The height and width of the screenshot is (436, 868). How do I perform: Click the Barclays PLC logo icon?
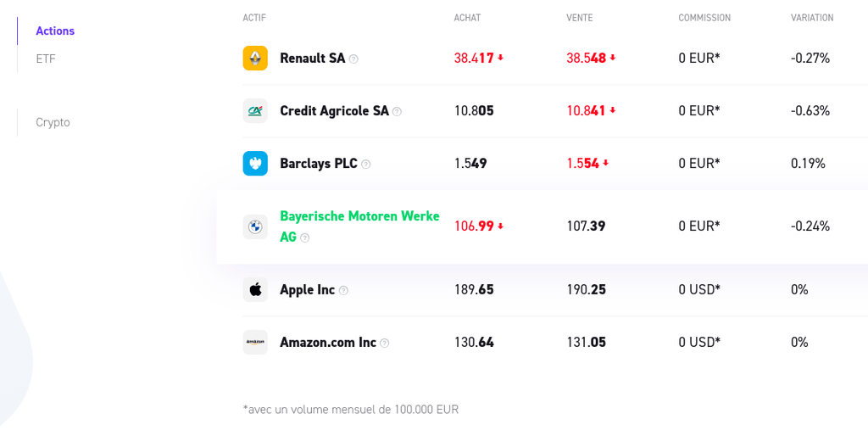click(x=255, y=164)
